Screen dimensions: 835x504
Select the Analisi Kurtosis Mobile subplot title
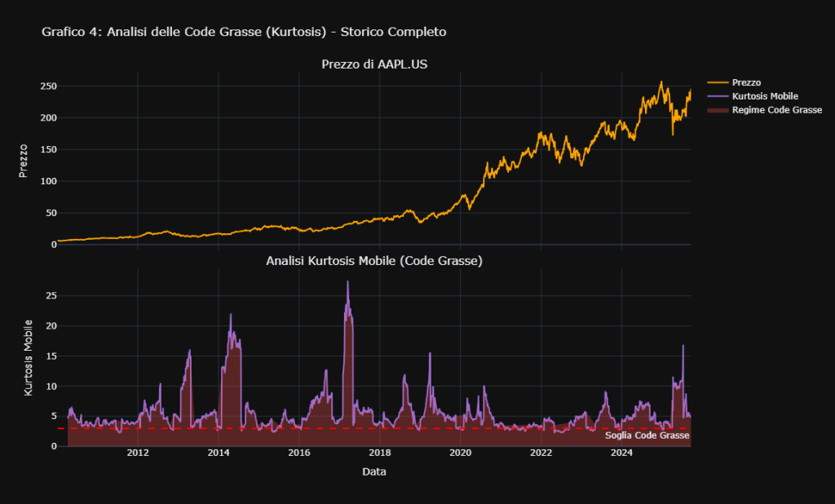tap(374, 261)
